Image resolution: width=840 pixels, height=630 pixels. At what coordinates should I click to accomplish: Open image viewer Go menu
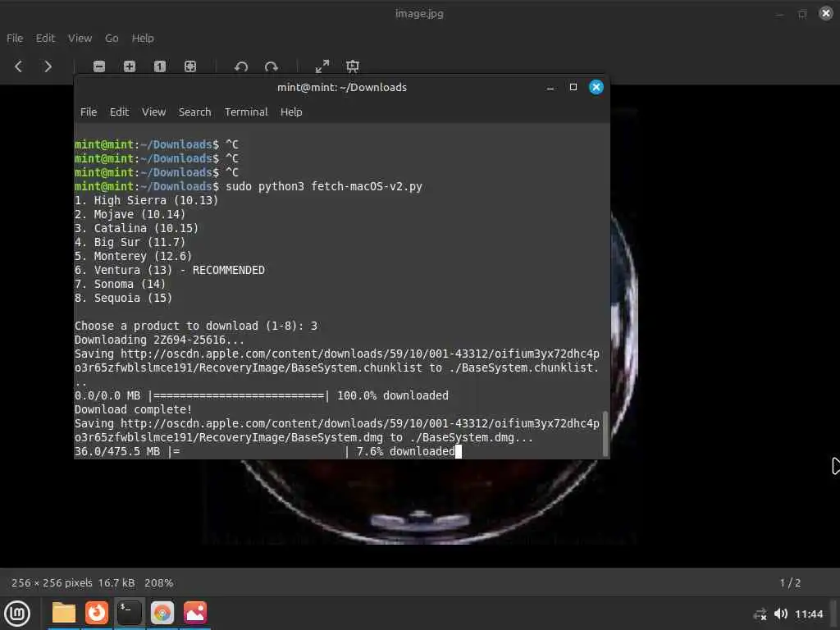click(x=112, y=38)
